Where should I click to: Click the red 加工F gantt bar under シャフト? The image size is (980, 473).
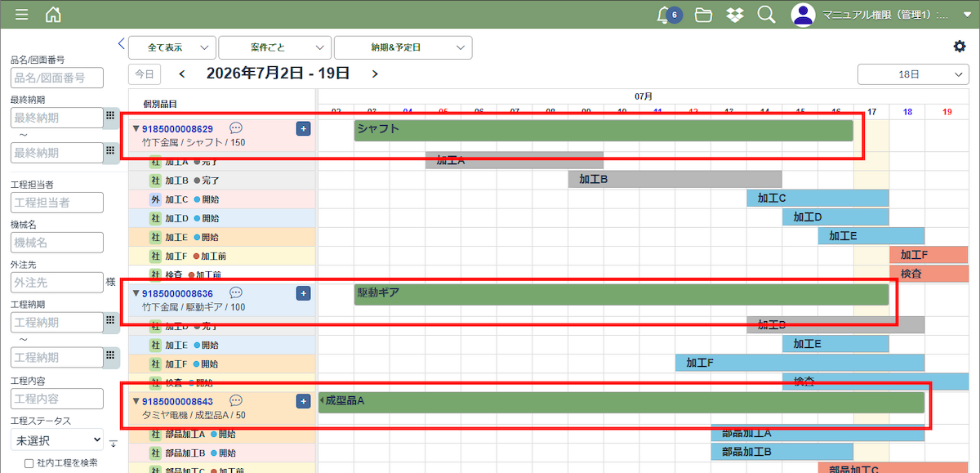pyautogui.click(x=929, y=255)
